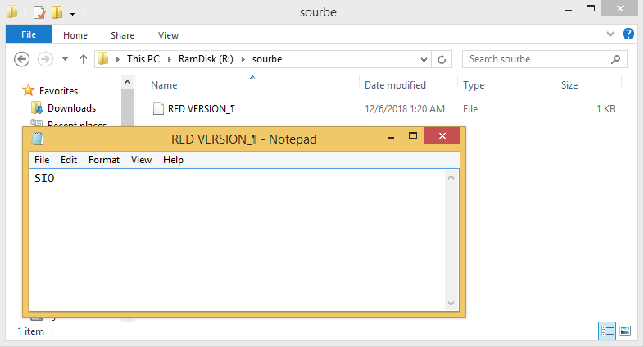Switch to Large icons view in the status bar
Image resolution: width=644 pixels, height=347 pixels.
click(625, 331)
